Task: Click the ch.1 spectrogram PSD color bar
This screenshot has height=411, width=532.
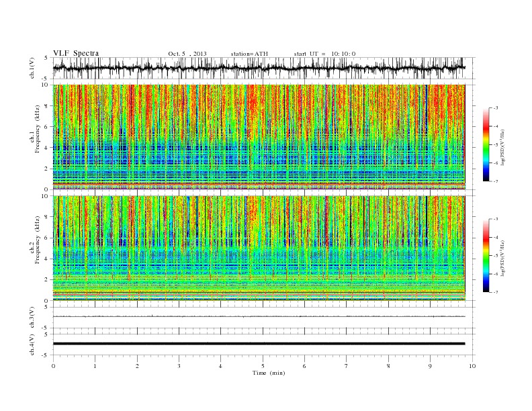Action: click(486, 145)
